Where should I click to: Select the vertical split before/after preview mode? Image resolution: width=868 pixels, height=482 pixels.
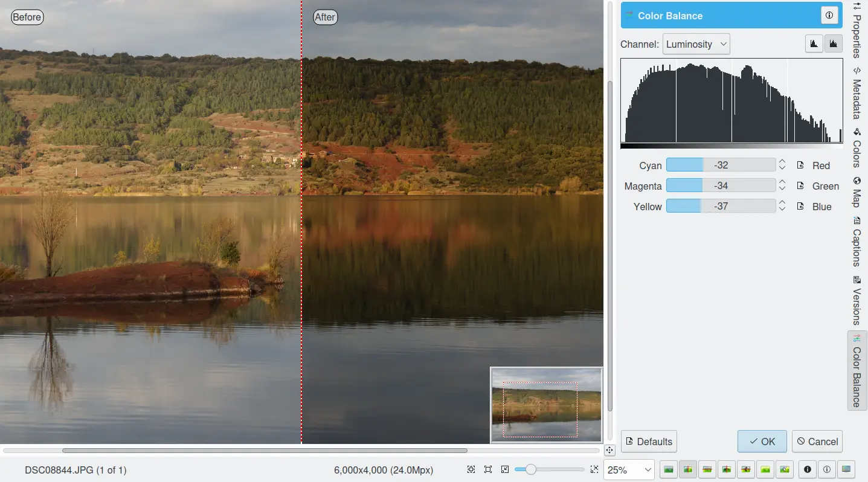(x=687, y=469)
